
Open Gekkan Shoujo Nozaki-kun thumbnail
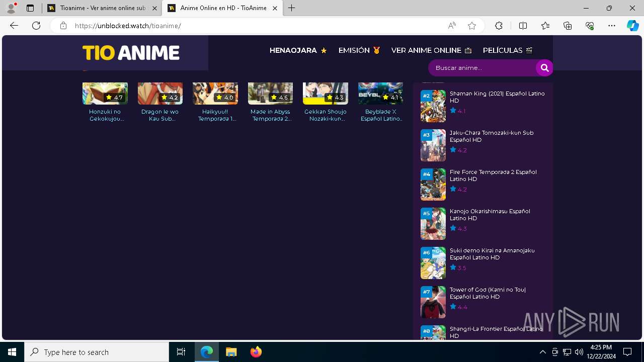(x=326, y=93)
